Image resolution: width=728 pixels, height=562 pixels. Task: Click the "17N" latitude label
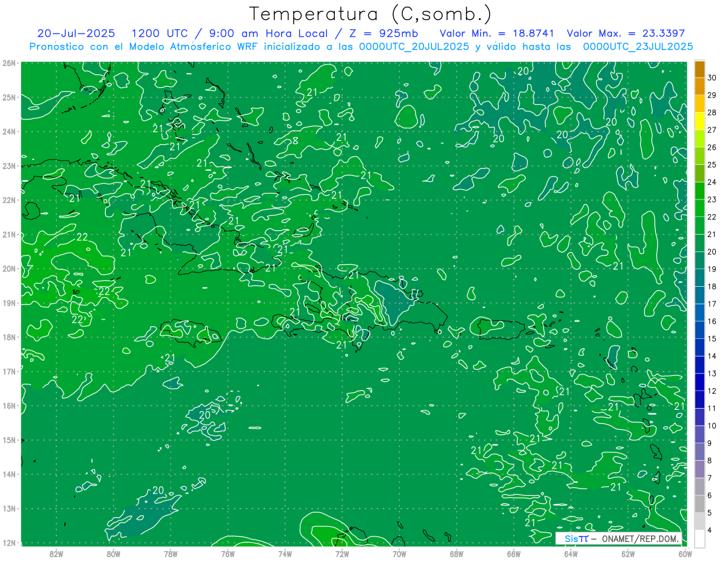pyautogui.click(x=8, y=372)
